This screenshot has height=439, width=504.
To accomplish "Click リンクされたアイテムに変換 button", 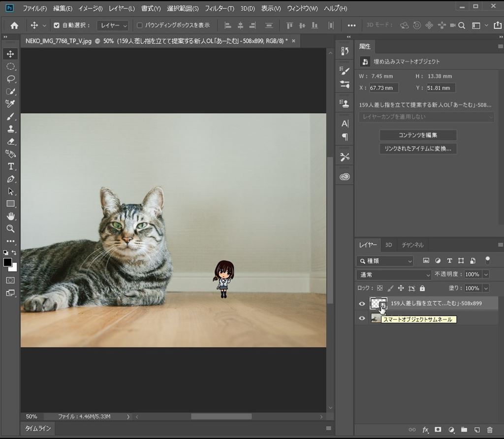I will click(x=418, y=148).
